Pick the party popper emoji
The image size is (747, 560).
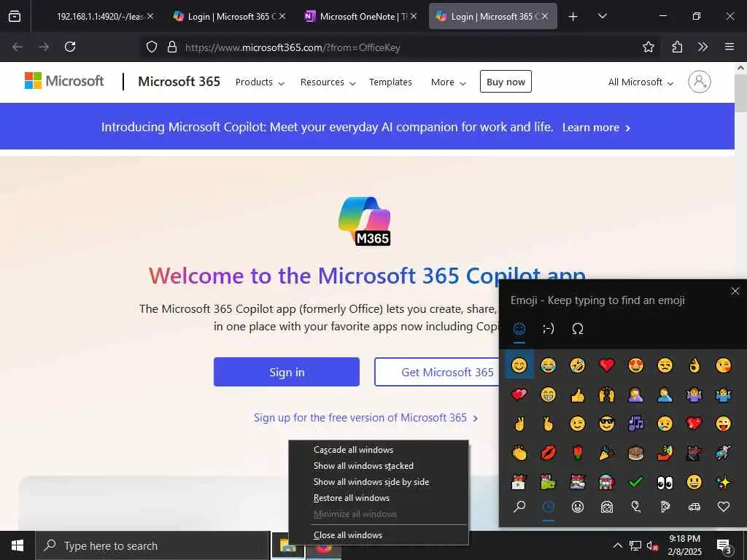[606, 453]
